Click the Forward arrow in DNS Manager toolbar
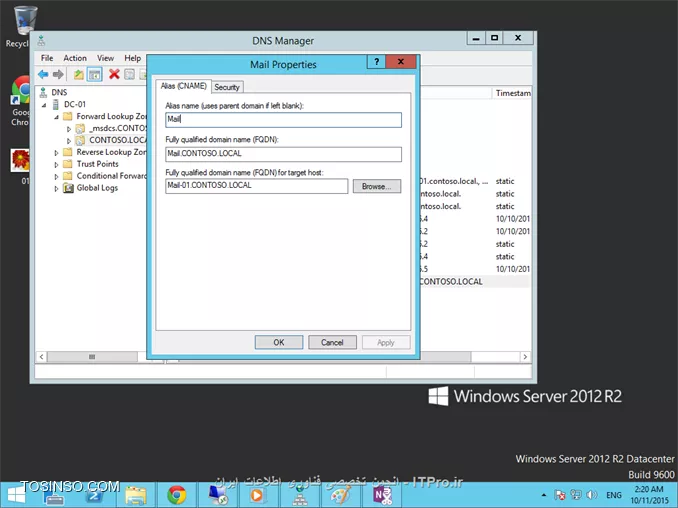 click(x=58, y=75)
